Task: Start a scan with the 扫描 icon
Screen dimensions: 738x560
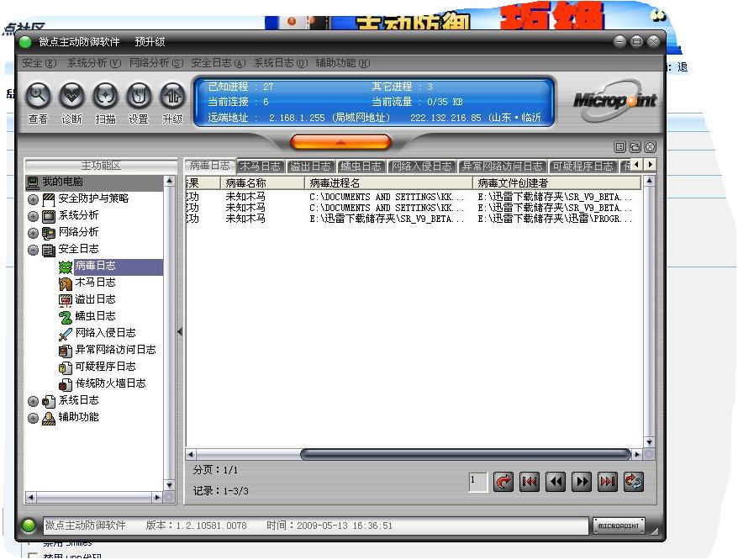Action: pos(105,96)
